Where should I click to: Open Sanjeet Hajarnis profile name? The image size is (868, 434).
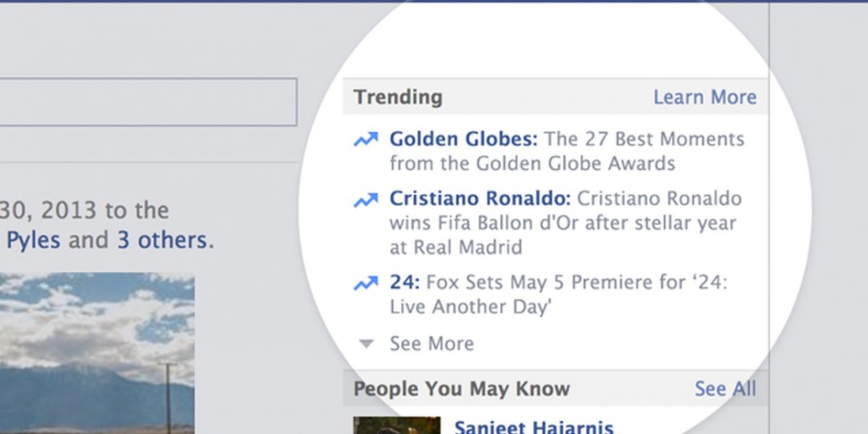[534, 427]
